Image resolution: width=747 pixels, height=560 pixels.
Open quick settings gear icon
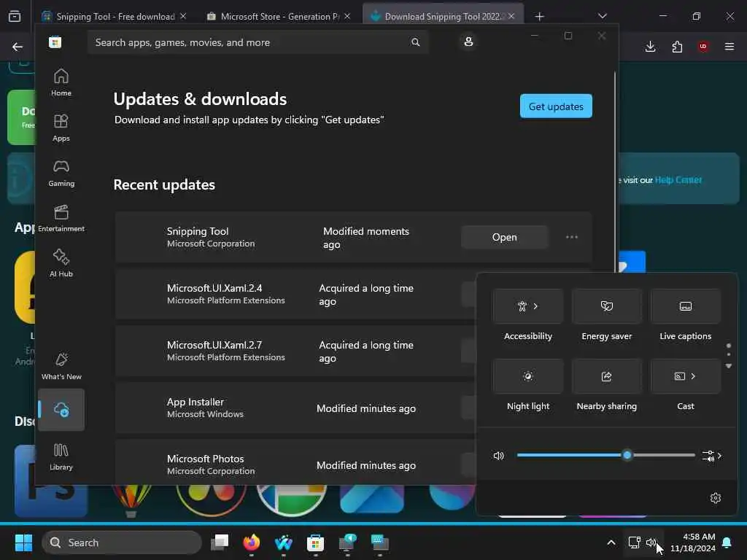715,498
